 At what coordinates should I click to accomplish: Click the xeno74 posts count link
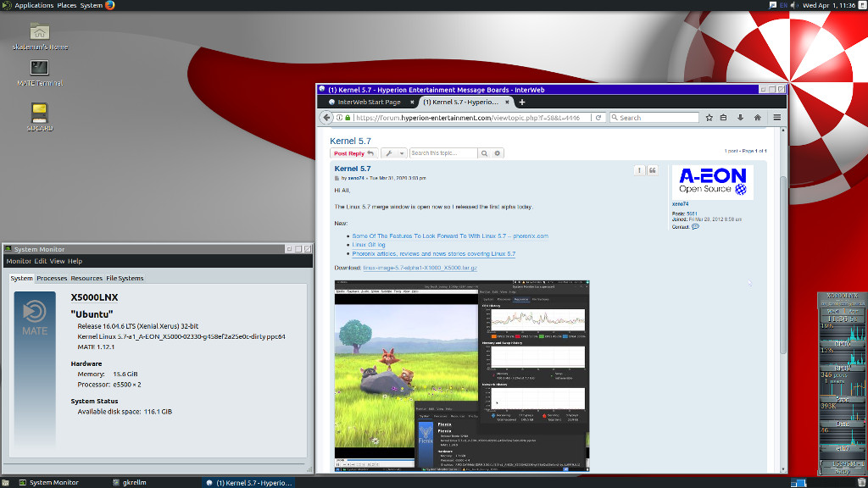[x=692, y=213]
